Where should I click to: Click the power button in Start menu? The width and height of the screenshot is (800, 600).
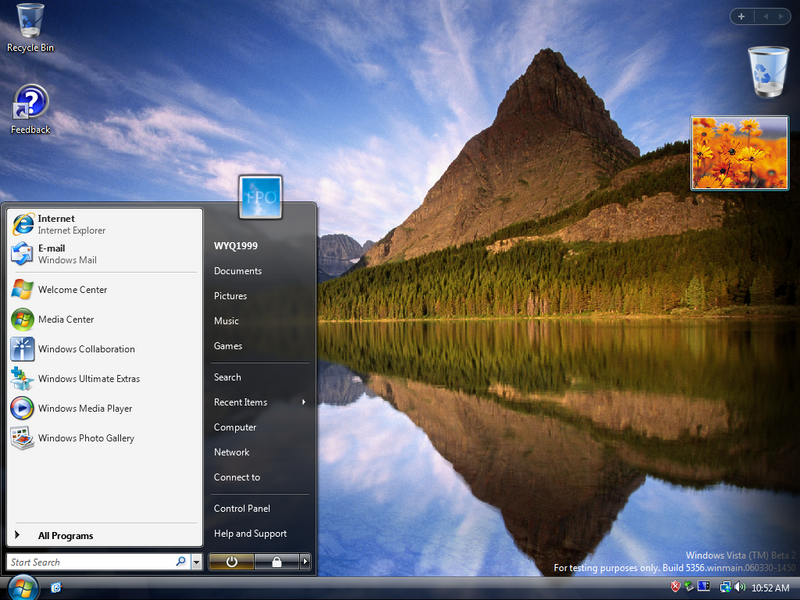click(x=232, y=562)
